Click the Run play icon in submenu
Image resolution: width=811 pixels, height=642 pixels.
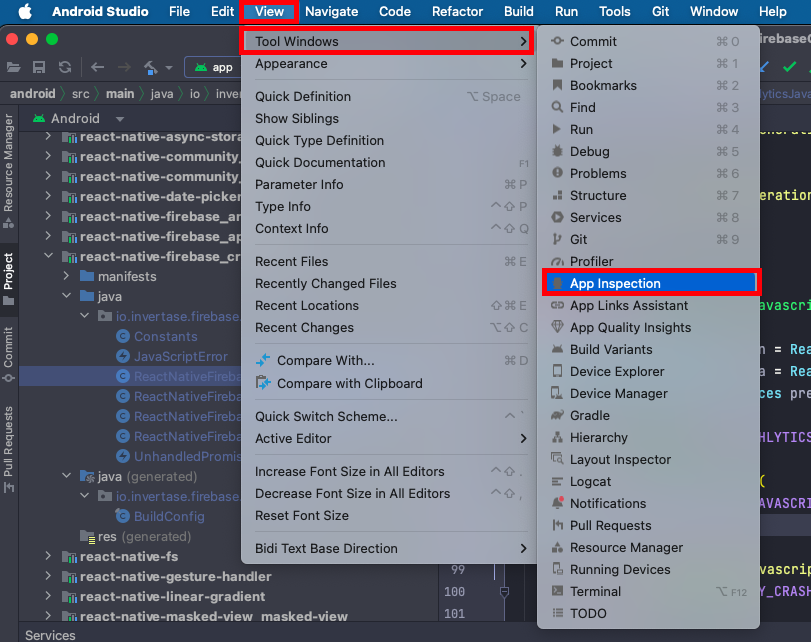click(x=557, y=129)
